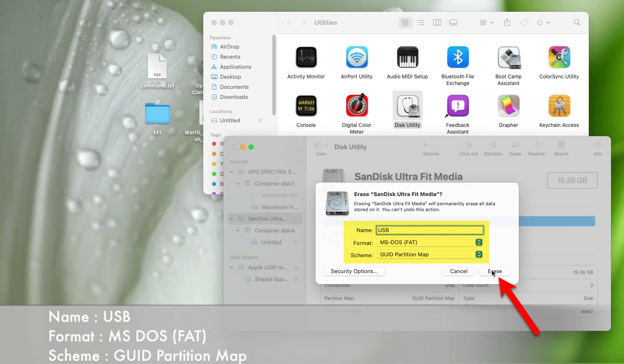Switch Finder to list view
The height and width of the screenshot is (364, 624).
(421, 23)
